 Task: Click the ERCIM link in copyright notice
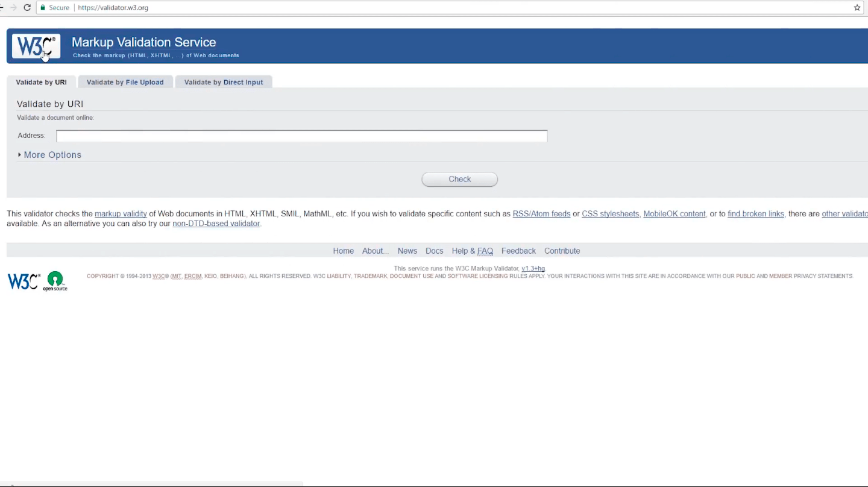click(x=193, y=276)
